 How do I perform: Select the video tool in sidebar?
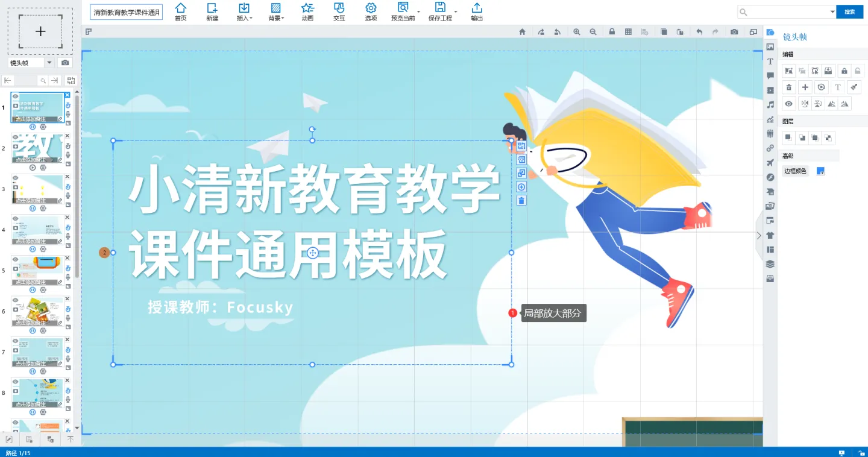(770, 90)
